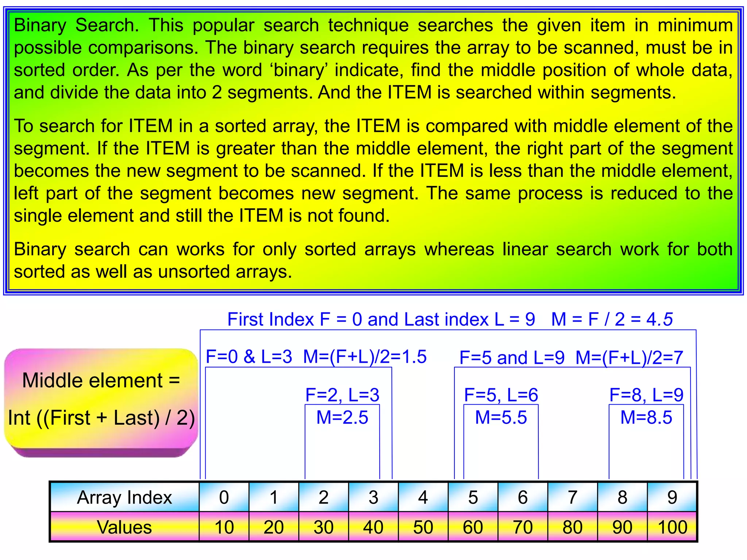Viewport: 747px width, 560px height.
Task: Click the 'Array Index' header cell
Action: pyautogui.click(x=125, y=497)
